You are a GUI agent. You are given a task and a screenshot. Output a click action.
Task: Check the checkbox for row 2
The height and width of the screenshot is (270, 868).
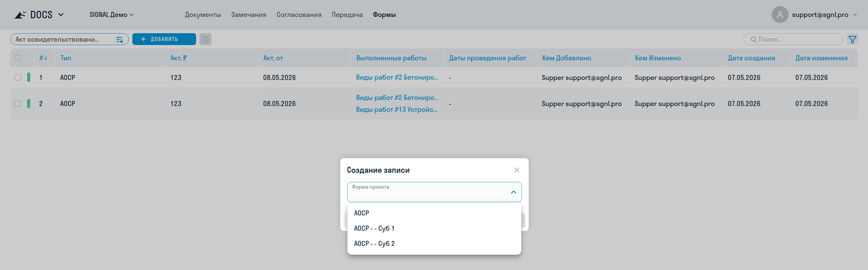click(18, 104)
